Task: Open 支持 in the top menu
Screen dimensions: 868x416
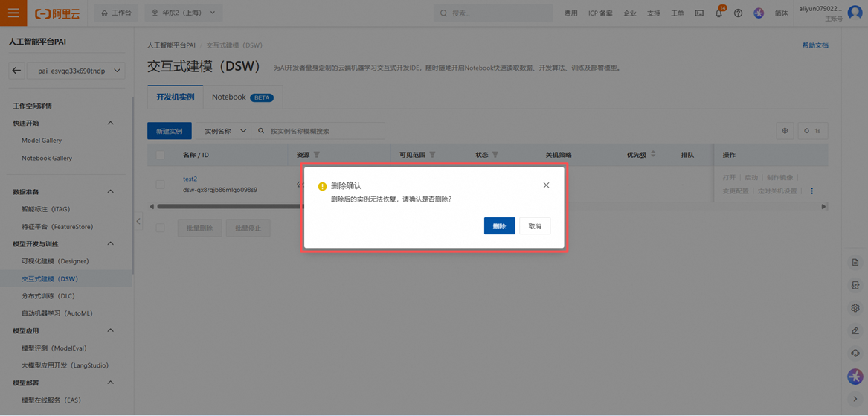Action: point(653,13)
